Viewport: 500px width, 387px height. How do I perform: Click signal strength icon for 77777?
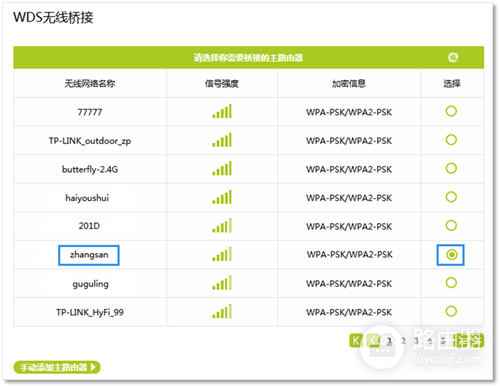(222, 112)
